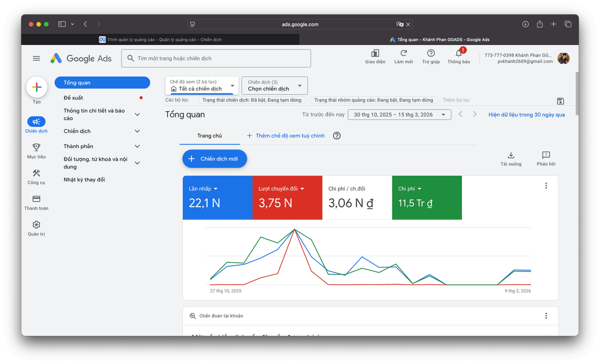Open Giao diện appearance icon
Viewport: 600px width, 364px height.
tap(375, 54)
